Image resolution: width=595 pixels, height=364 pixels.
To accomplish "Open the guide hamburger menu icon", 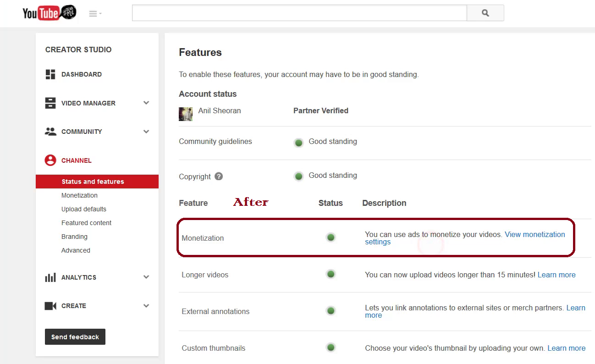I will pyautogui.click(x=95, y=14).
